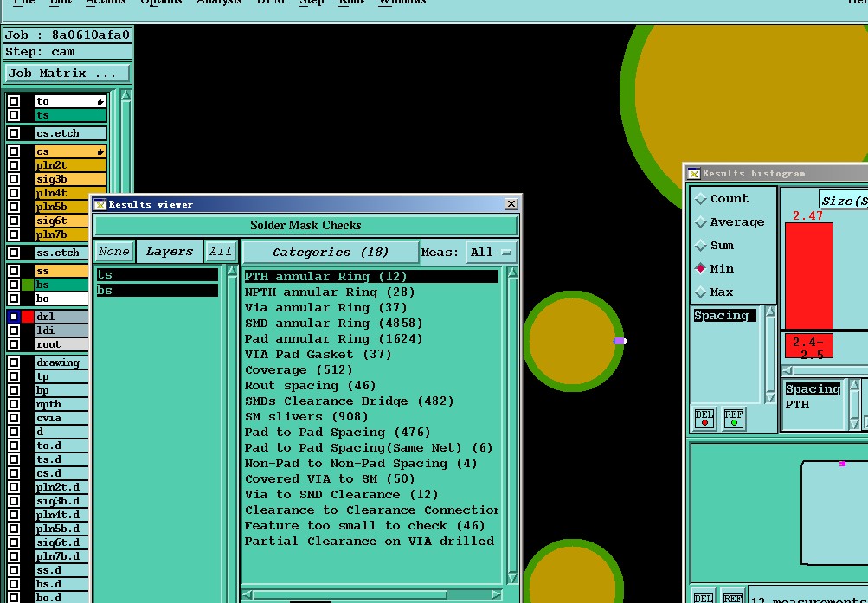
Task: Select 'SMD annular Ring (4858)' category
Action: [371, 323]
